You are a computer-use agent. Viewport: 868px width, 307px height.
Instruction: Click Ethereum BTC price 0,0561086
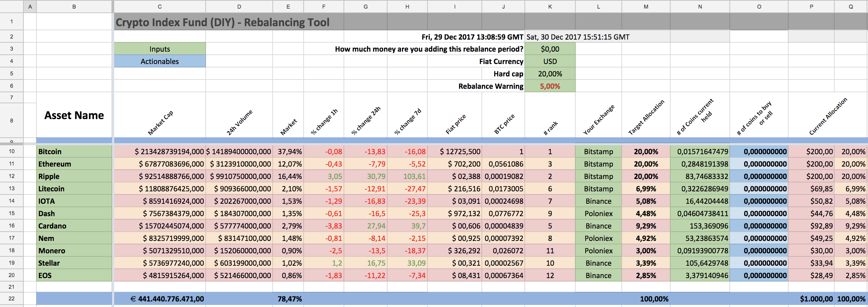point(503,164)
